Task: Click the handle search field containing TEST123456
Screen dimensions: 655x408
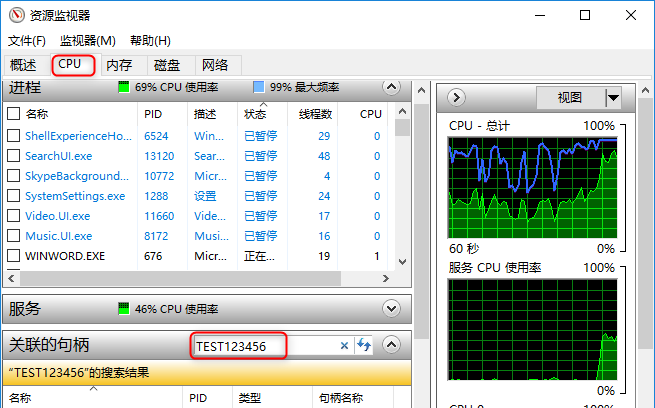Action: click(265, 346)
